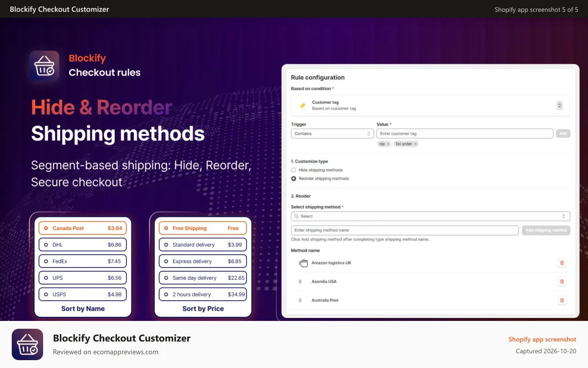588x368 pixels.
Task: Select Reorder shipping methods option
Action: pyautogui.click(x=294, y=179)
